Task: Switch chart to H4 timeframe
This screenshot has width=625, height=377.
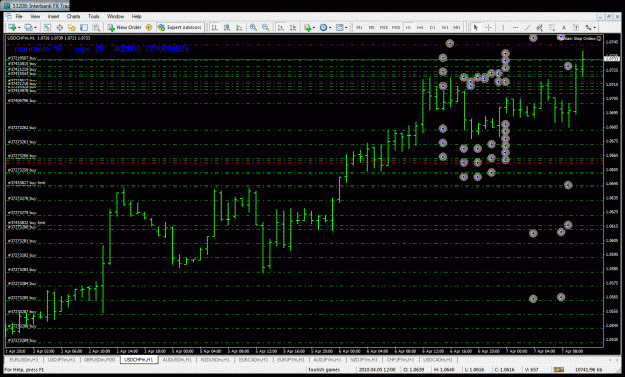Action: click(x=420, y=27)
